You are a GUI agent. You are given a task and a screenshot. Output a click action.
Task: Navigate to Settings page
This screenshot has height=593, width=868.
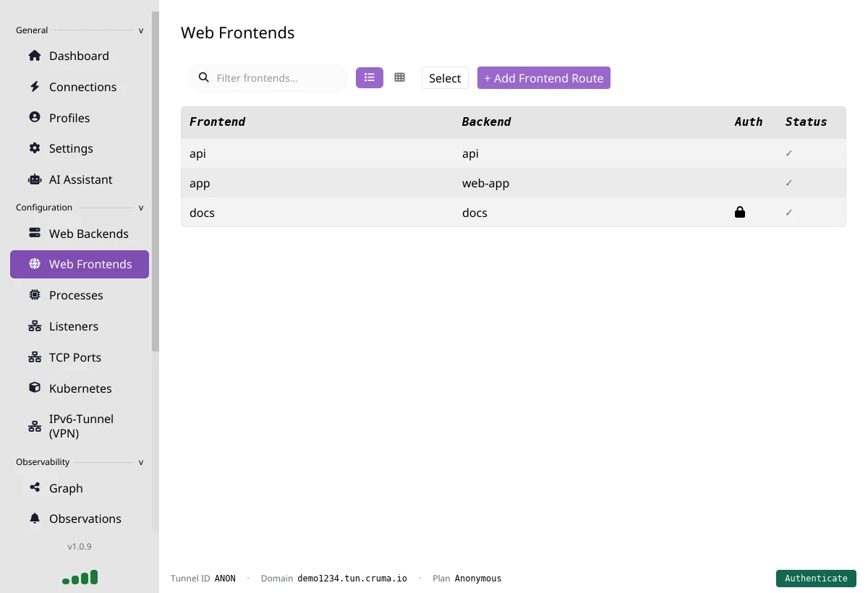(x=80, y=148)
